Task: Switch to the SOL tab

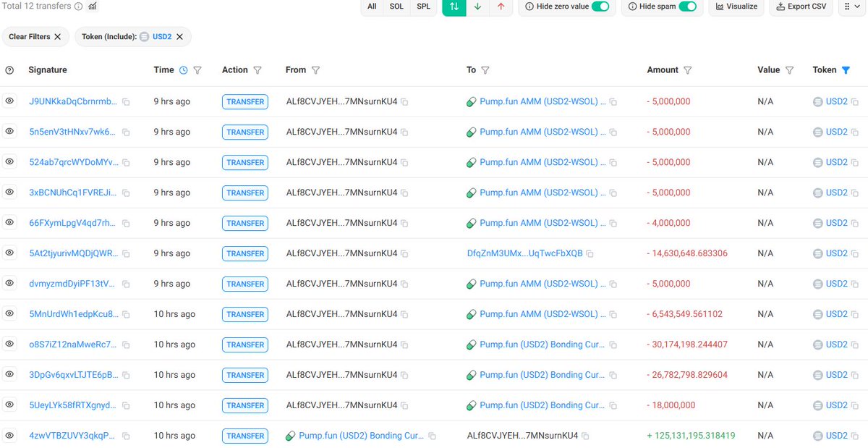Action: 396,7
